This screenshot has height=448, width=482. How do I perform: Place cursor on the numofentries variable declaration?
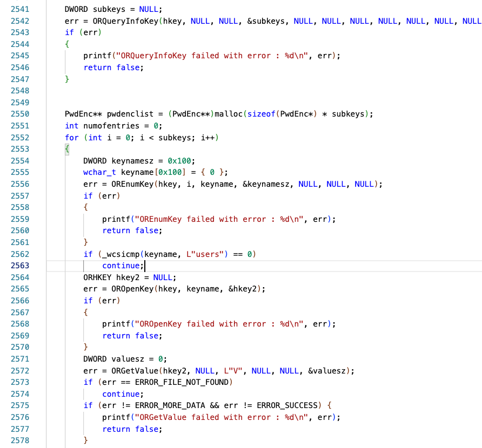pos(111,126)
